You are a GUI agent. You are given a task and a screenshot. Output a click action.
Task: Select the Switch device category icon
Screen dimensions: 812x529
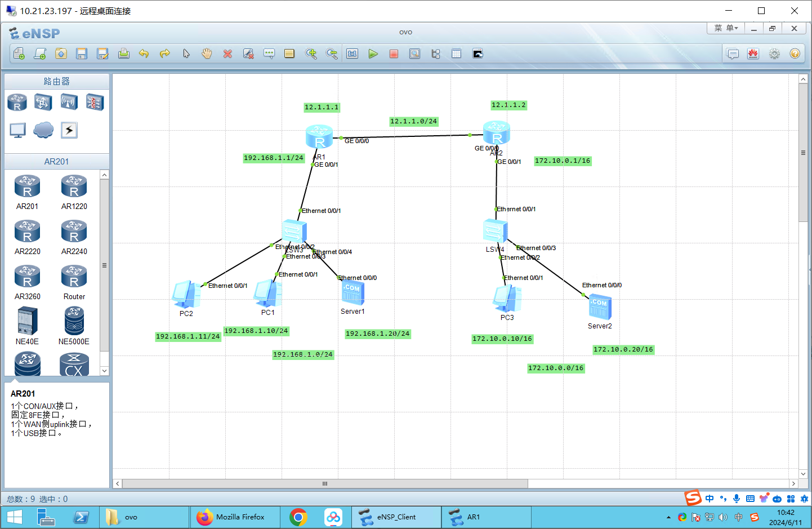pyautogui.click(x=43, y=103)
